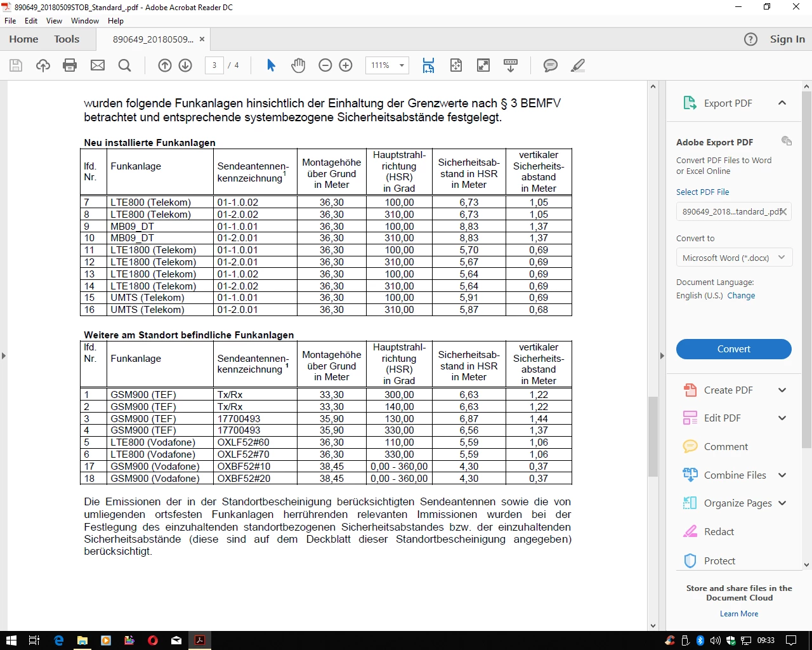Zoom in with the plus icon
Image resolution: width=812 pixels, height=650 pixels.
tap(346, 65)
